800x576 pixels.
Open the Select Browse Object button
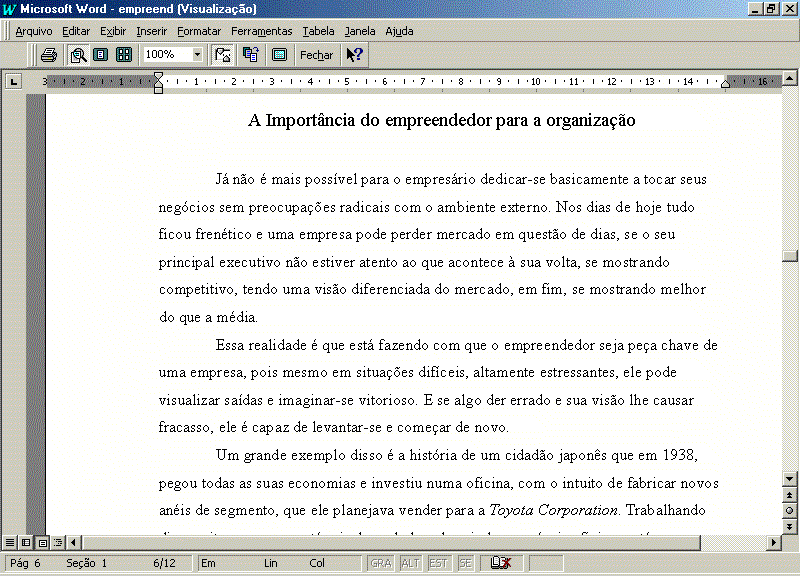point(790,511)
